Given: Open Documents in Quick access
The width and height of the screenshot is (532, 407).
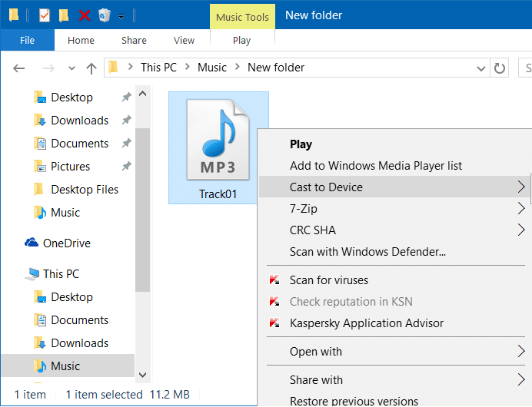Looking at the screenshot, I should pos(79,144).
